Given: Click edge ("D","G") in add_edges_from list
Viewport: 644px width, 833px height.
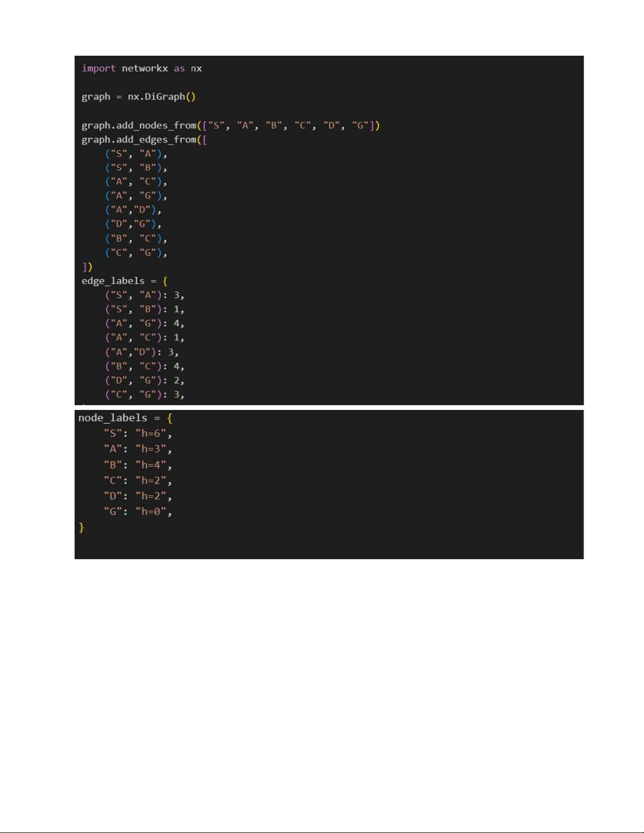Looking at the screenshot, I should (134, 224).
